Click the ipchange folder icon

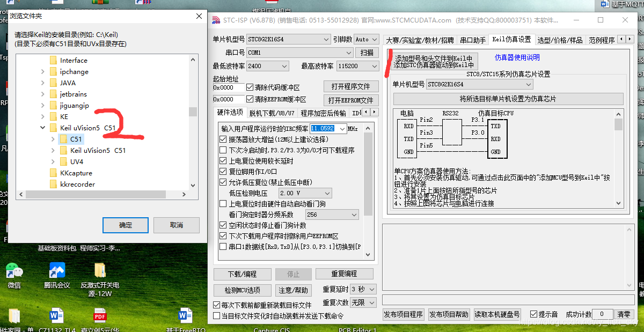point(53,71)
